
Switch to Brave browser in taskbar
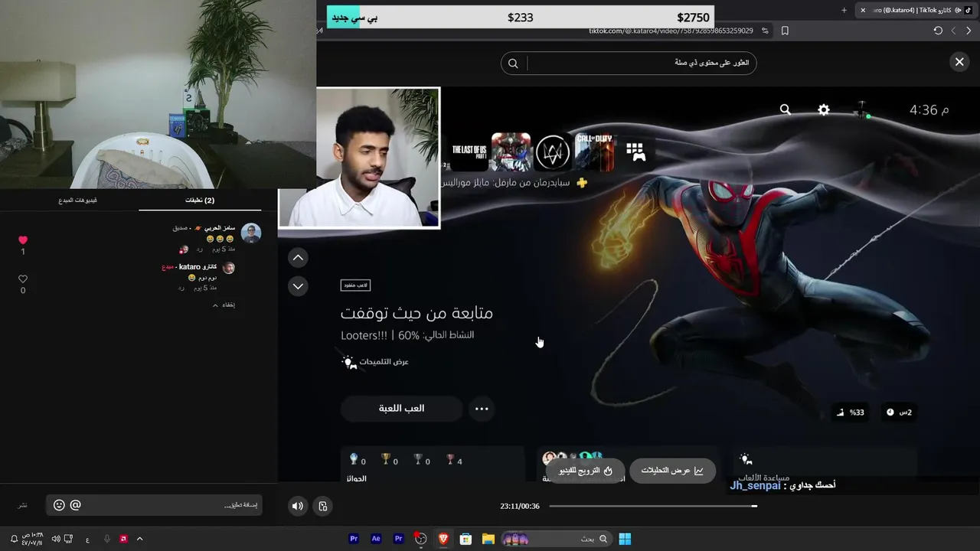[443, 539]
